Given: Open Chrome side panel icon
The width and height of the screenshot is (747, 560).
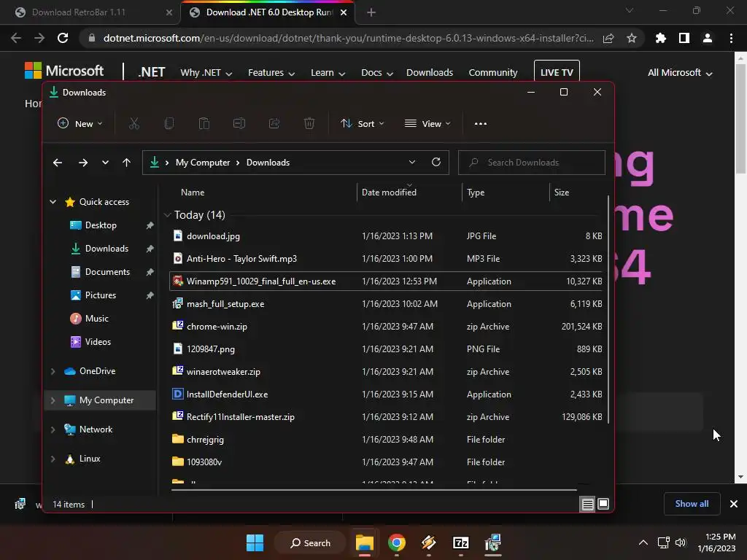Looking at the screenshot, I should (x=684, y=38).
